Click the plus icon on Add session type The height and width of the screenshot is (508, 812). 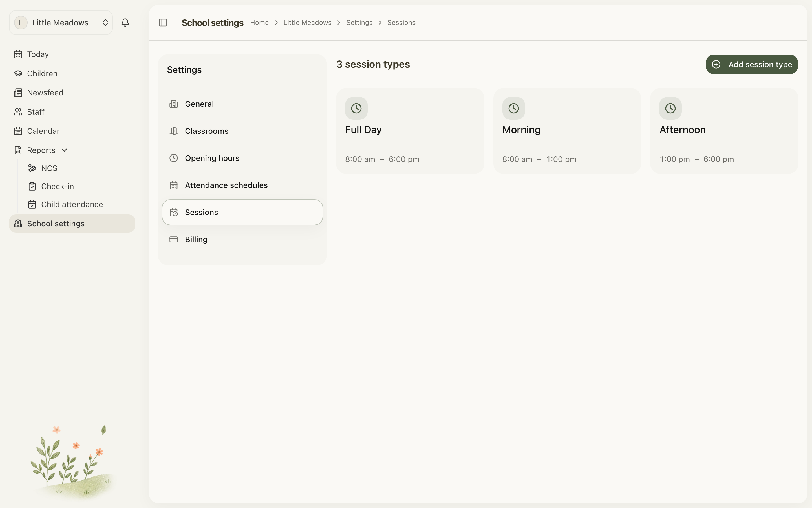pos(716,64)
